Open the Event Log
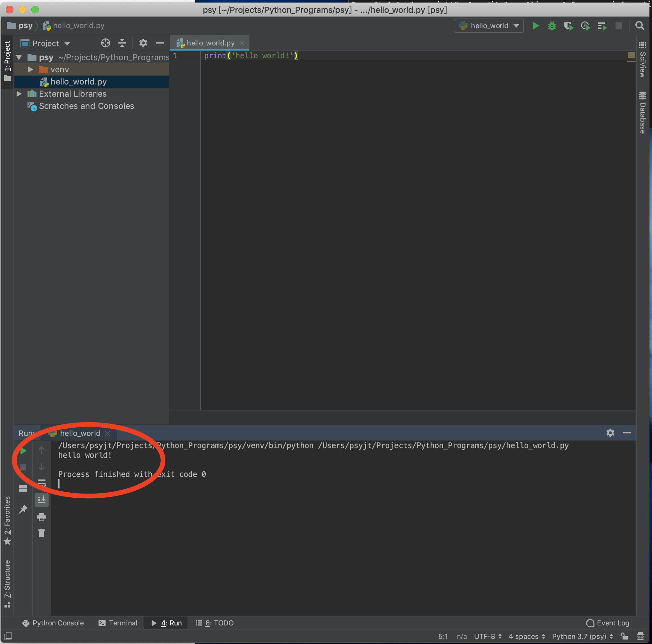 (608, 623)
